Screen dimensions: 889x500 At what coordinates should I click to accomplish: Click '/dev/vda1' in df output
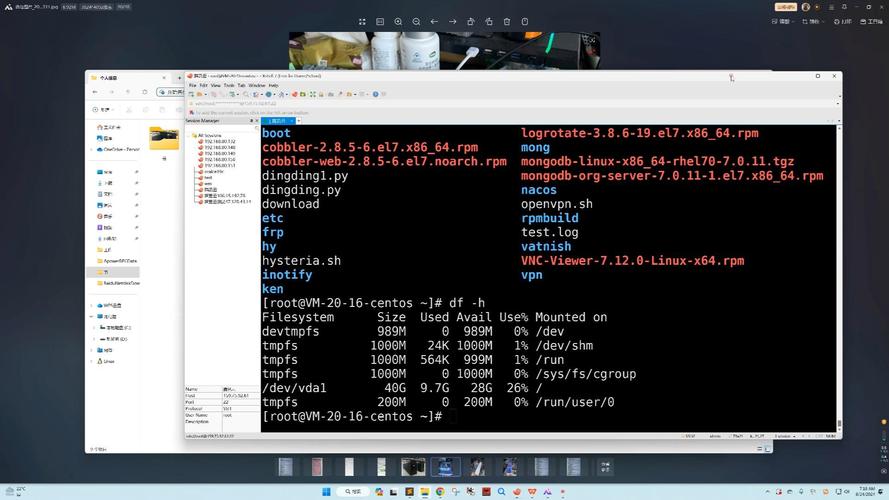click(294, 388)
